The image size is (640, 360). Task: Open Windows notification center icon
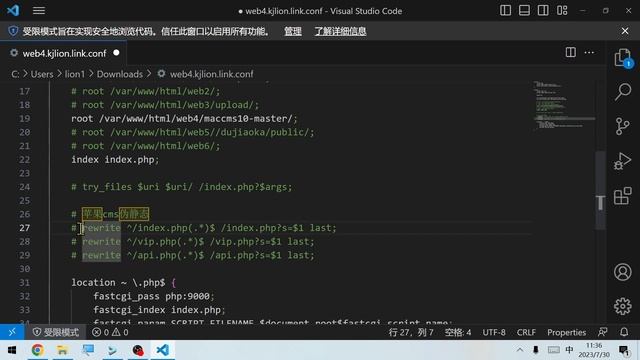(x=624, y=350)
